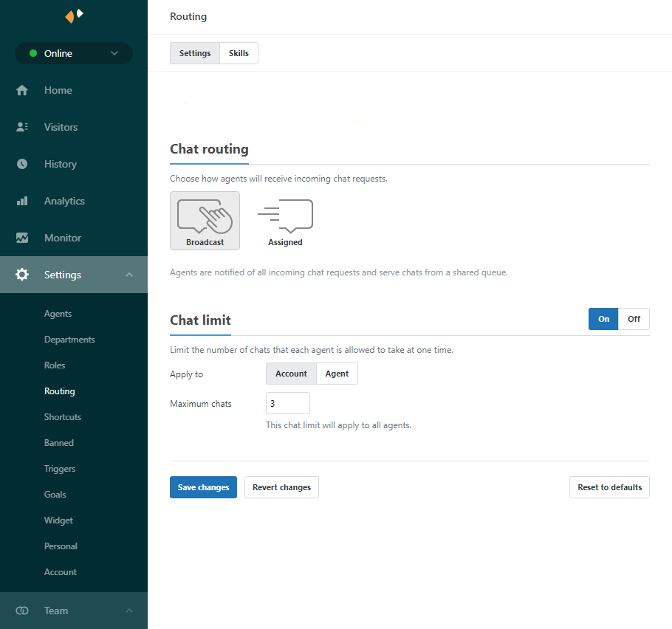The height and width of the screenshot is (629, 672).
Task: Open Team in sidebar
Action: (x=74, y=611)
